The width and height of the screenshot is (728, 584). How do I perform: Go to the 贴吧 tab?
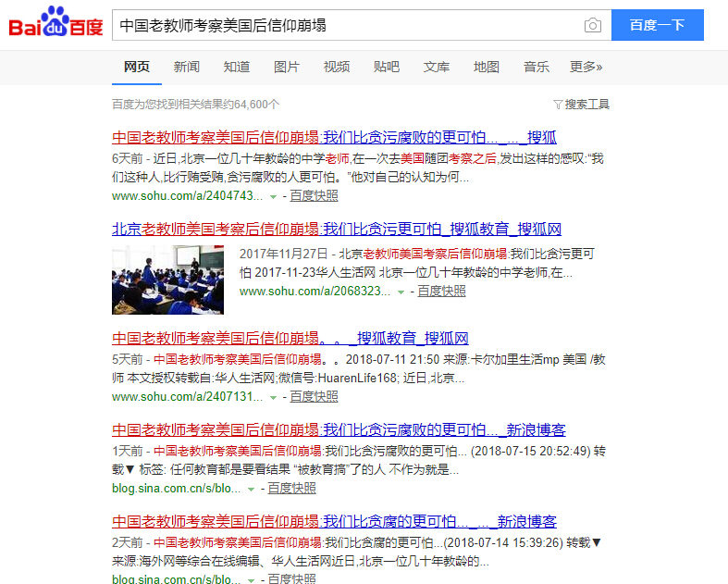click(387, 67)
